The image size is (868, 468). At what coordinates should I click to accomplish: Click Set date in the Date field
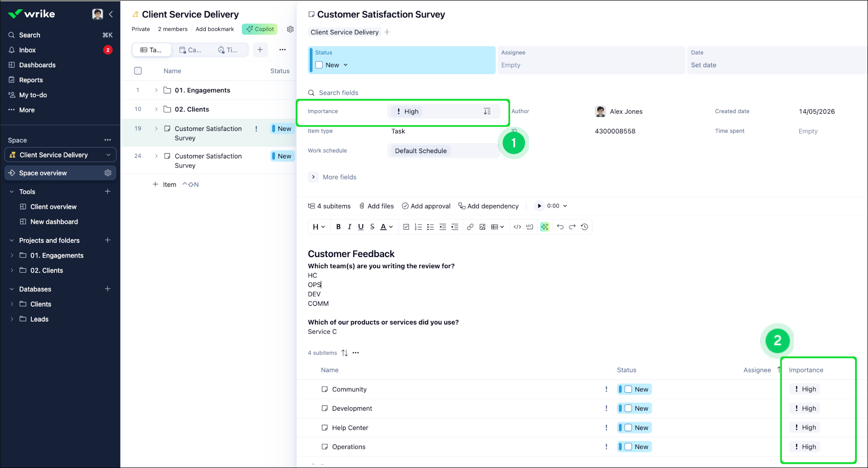[x=703, y=65]
